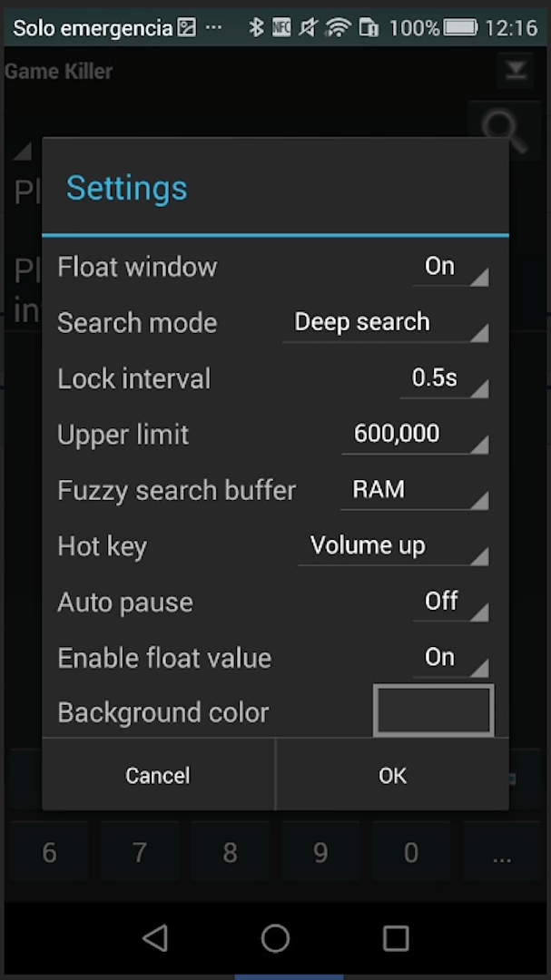Screen dimensions: 551x980
Task: Click the Cancel button
Action: point(158,775)
